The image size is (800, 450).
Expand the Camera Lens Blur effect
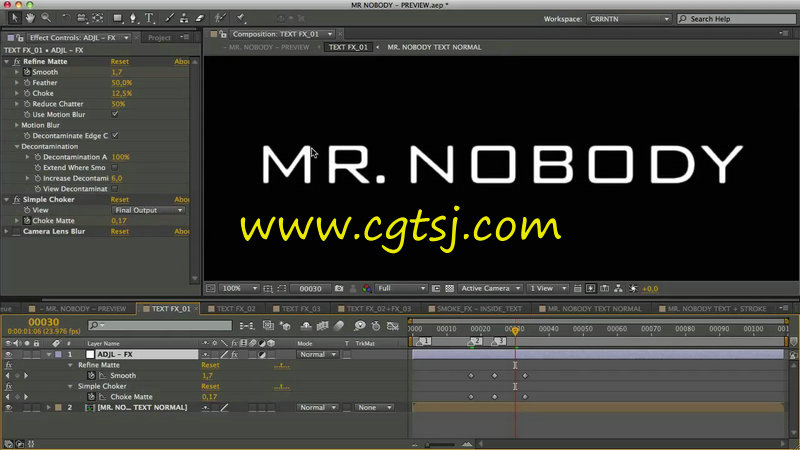7,232
